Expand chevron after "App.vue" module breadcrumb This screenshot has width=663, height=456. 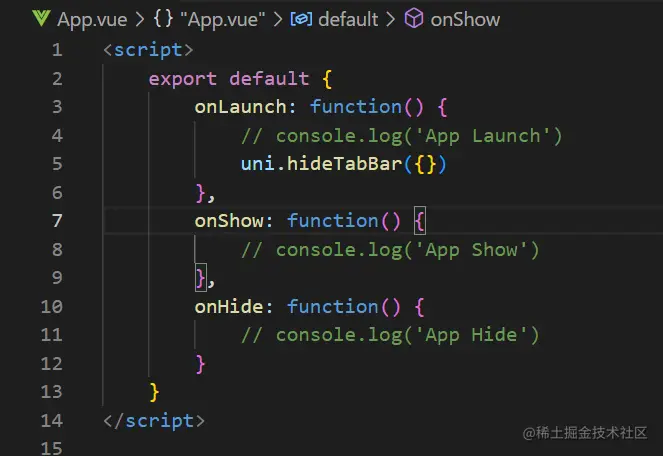click(x=278, y=19)
